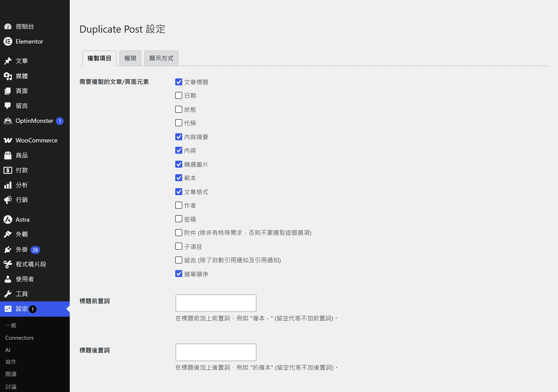
Task: Click the Duplicate Post 設定 heading
Action: (122, 29)
